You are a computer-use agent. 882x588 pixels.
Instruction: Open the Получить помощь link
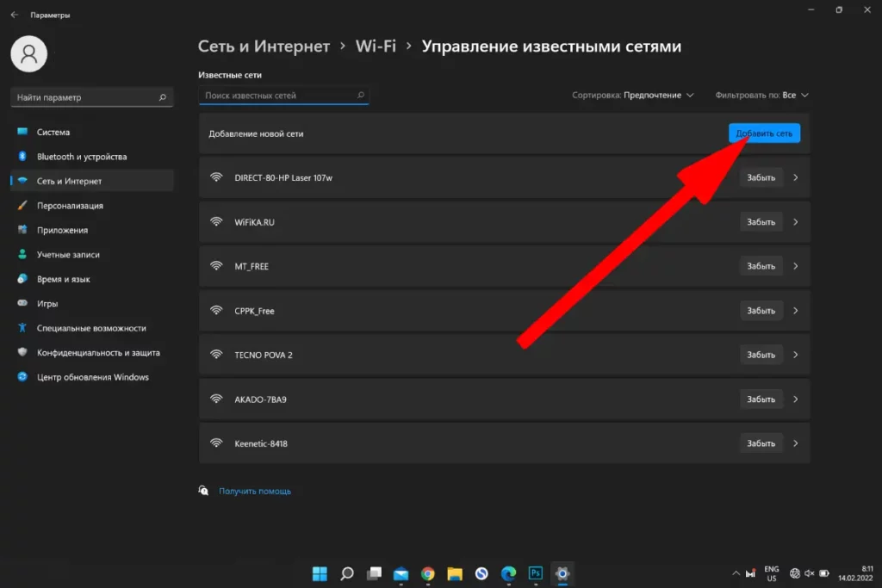[255, 492]
